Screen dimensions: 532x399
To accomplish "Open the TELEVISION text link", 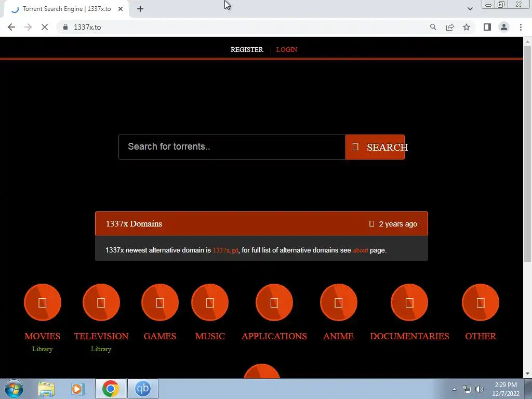I will 101,336.
